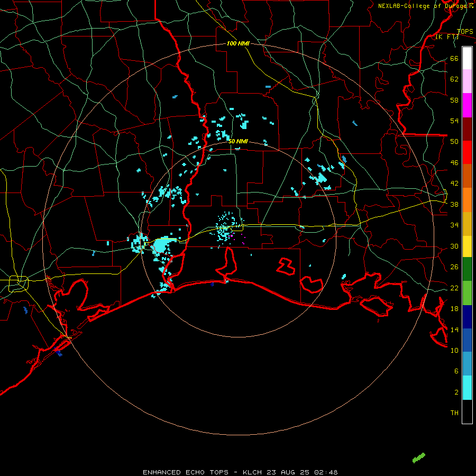Click the 30 legend value

pyautogui.click(x=454, y=246)
